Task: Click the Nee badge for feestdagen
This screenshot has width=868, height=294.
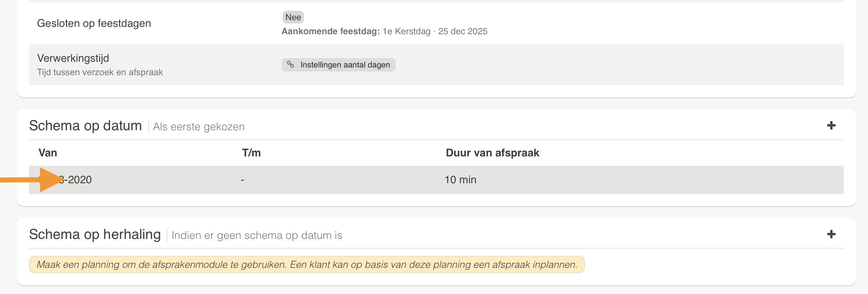Action: pos(293,17)
